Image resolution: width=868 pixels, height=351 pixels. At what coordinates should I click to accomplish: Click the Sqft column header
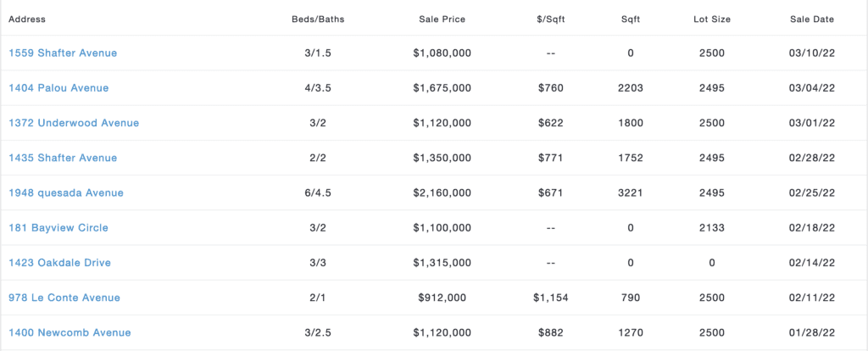(631, 19)
